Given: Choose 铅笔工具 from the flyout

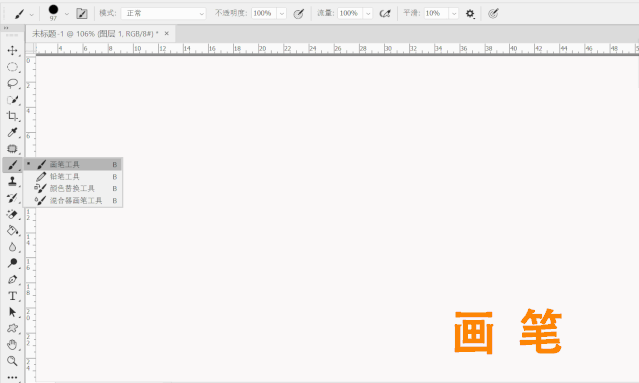Looking at the screenshot, I should [73, 176].
